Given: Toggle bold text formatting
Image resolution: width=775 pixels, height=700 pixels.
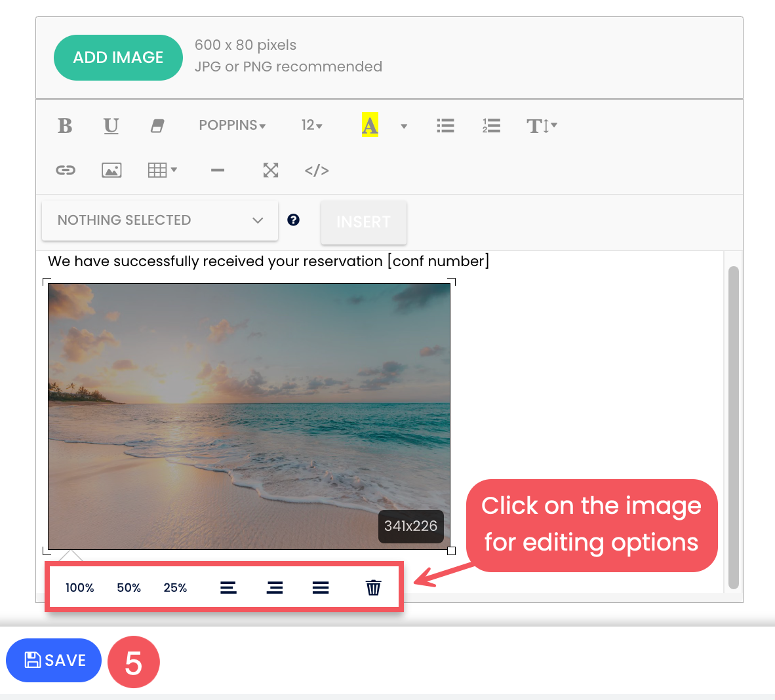Looking at the screenshot, I should coord(65,126).
